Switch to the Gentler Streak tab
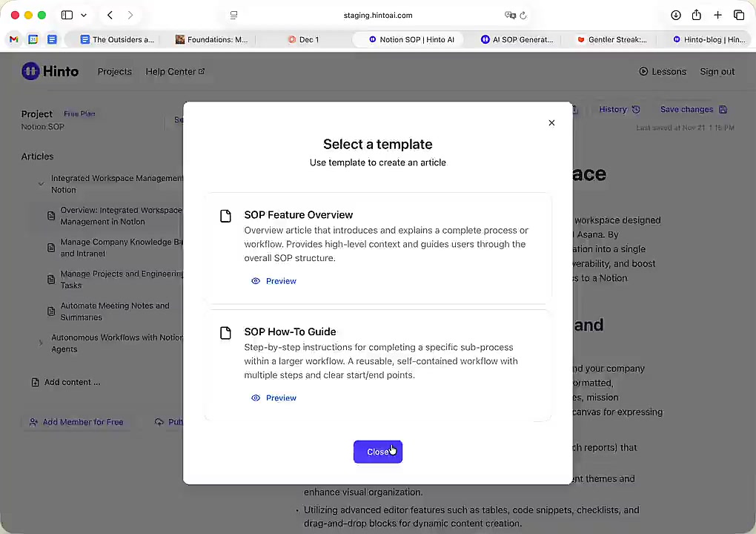 tap(611, 39)
